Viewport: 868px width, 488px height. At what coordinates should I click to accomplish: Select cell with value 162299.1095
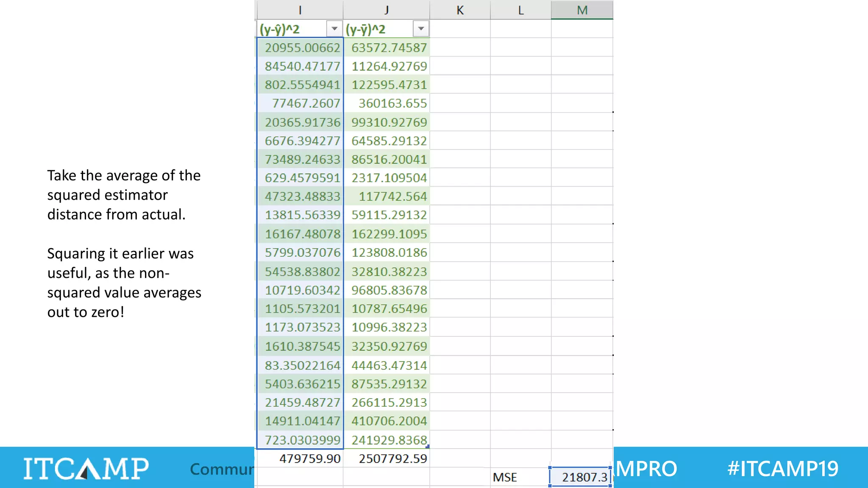pyautogui.click(x=387, y=234)
